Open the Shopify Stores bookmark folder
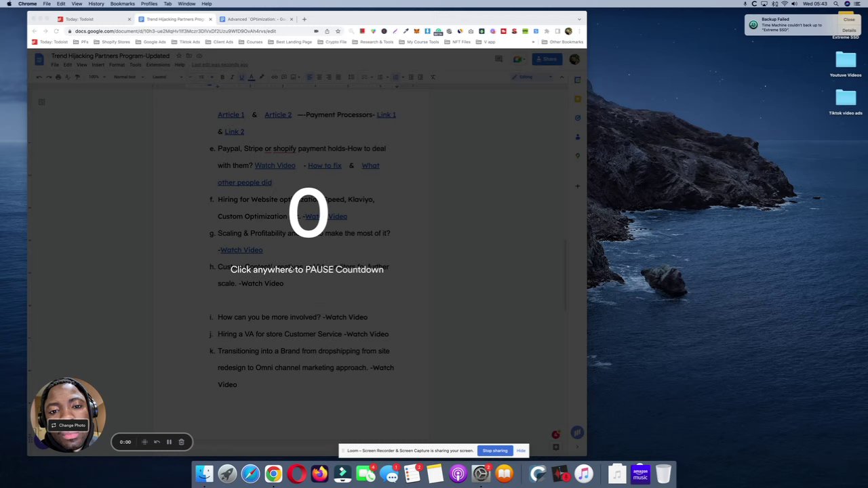This screenshot has height=488, width=868. point(113,42)
